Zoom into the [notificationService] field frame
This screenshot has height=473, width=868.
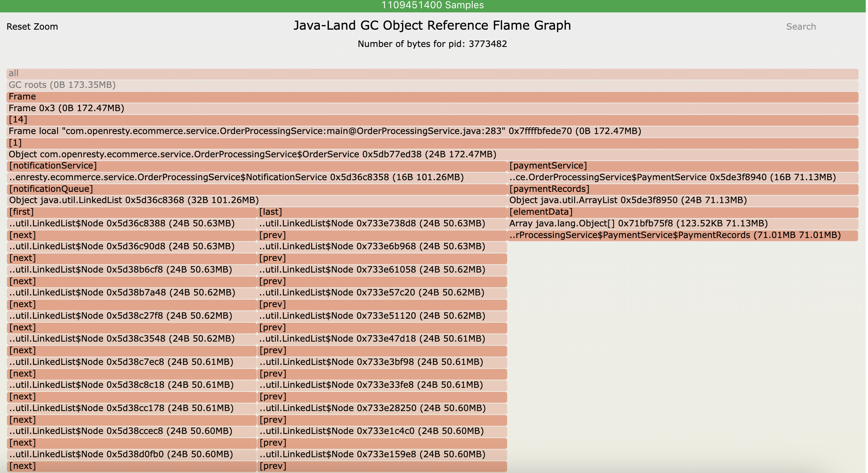[256, 166]
